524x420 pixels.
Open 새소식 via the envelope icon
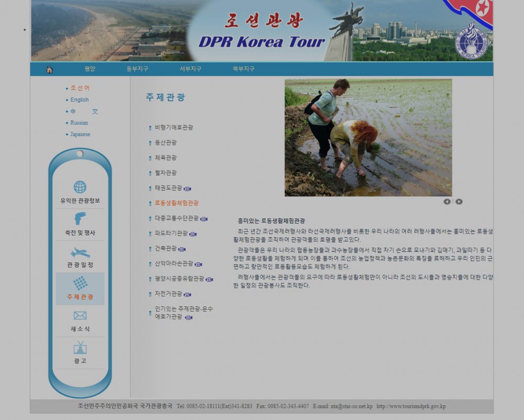coord(79,315)
